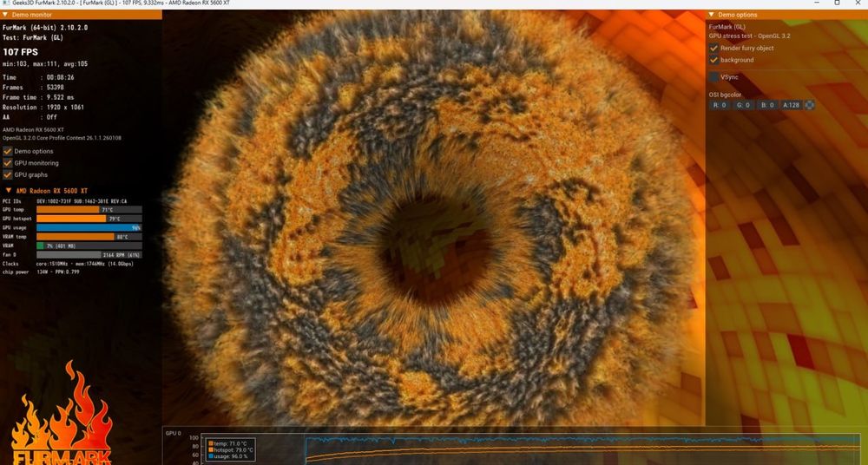Select the G: 0 color field
This screenshot has width=868, height=465.
coord(743,105)
